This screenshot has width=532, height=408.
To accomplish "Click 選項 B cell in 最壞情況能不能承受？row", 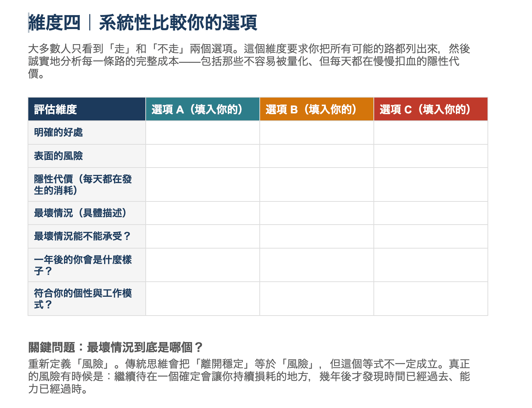I will (316, 236).
